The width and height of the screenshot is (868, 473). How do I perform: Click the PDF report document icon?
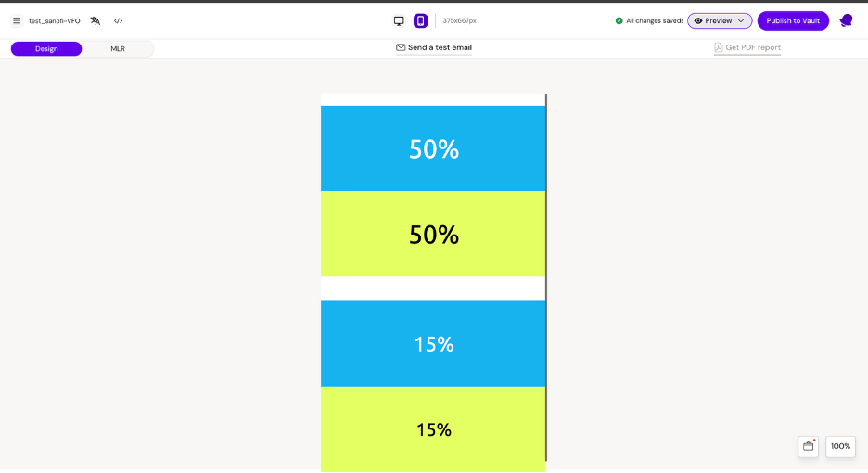[719, 47]
